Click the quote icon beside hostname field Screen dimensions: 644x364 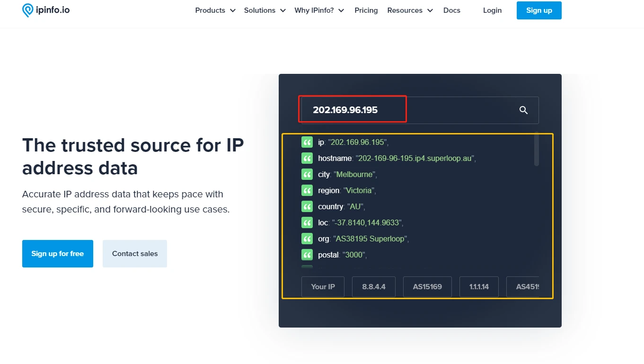(x=307, y=158)
